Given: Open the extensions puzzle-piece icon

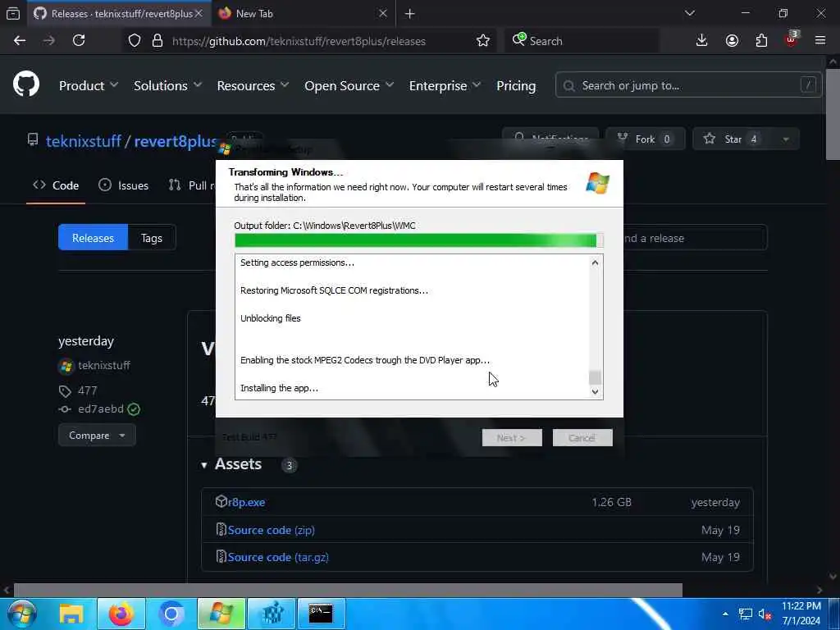Looking at the screenshot, I should pos(761,41).
